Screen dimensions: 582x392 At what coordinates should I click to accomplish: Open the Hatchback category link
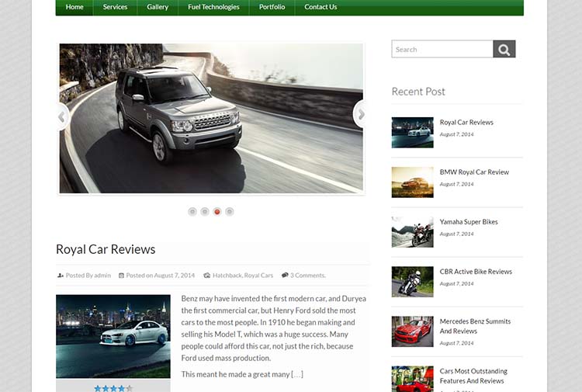tap(227, 276)
